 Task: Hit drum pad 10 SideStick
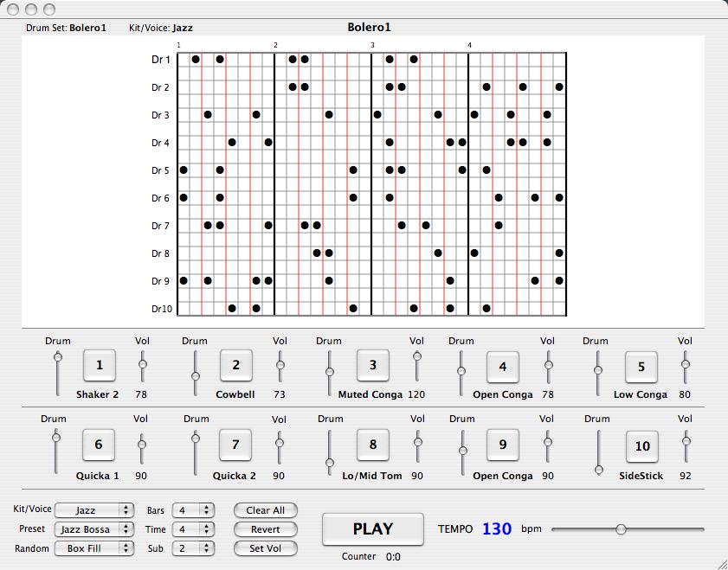click(641, 446)
